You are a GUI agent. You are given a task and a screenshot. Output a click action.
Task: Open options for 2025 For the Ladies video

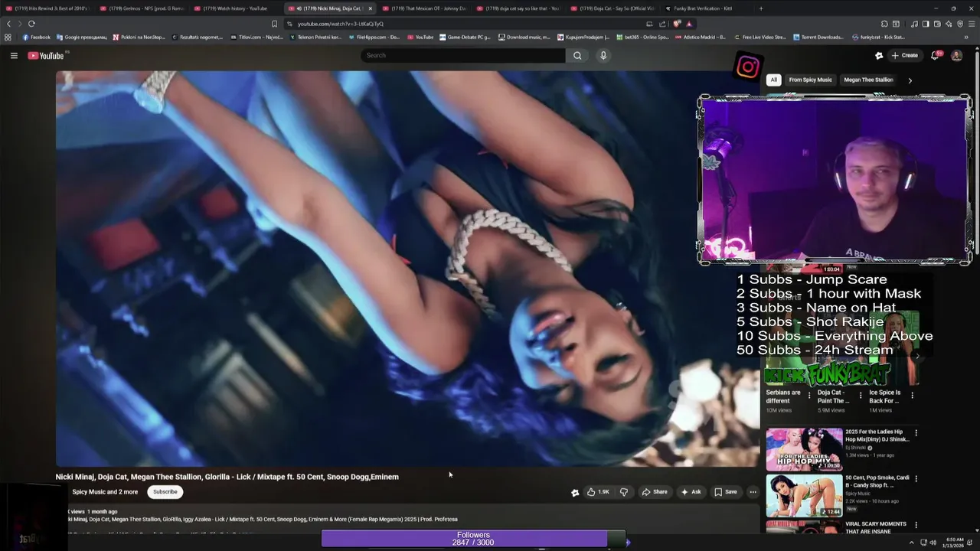click(x=916, y=433)
